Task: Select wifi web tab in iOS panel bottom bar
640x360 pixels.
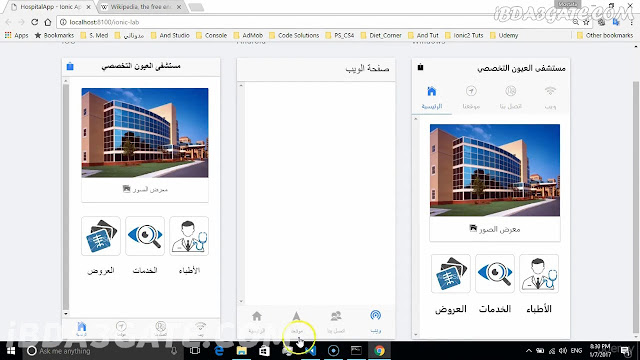Action: (x=200, y=329)
